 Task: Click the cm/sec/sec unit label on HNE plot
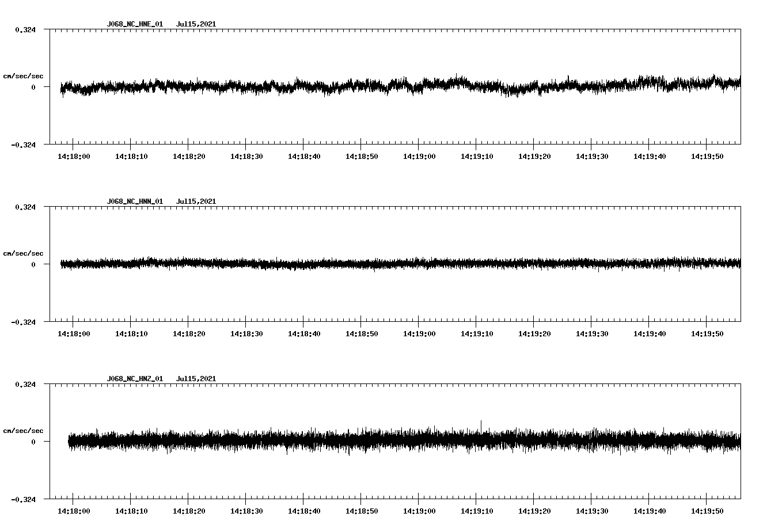coord(23,76)
